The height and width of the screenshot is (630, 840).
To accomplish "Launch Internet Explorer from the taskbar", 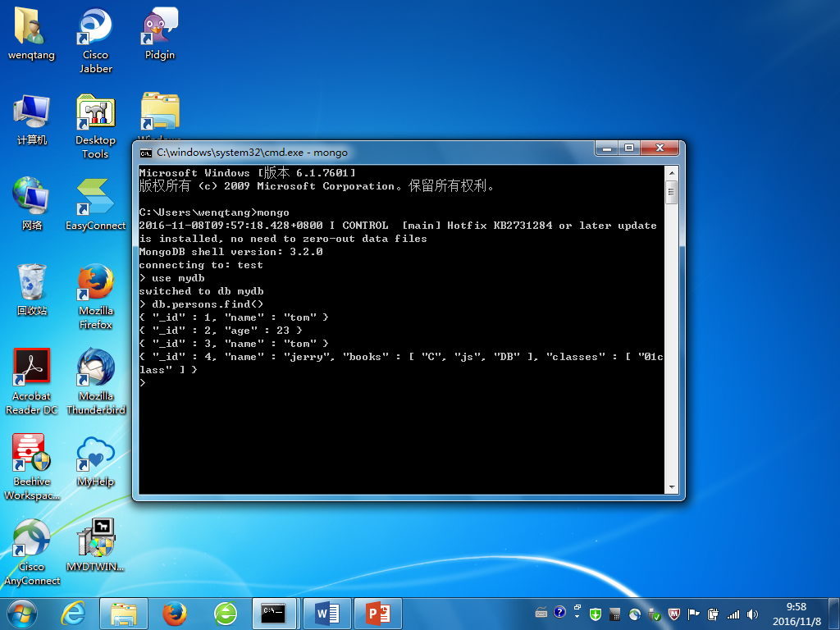I will tap(75, 613).
